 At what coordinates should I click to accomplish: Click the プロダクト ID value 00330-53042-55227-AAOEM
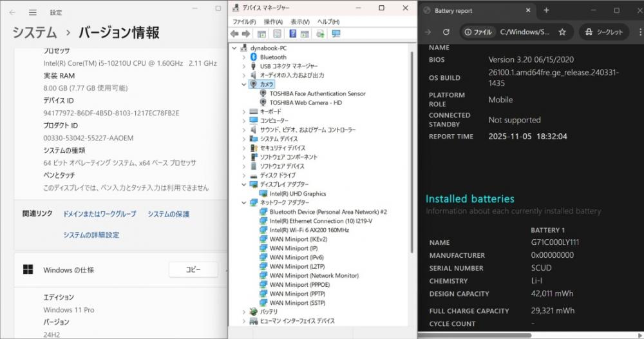[88, 138]
